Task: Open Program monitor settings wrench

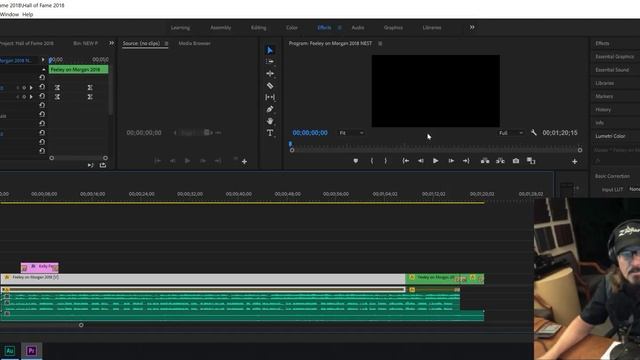Action: click(533, 133)
